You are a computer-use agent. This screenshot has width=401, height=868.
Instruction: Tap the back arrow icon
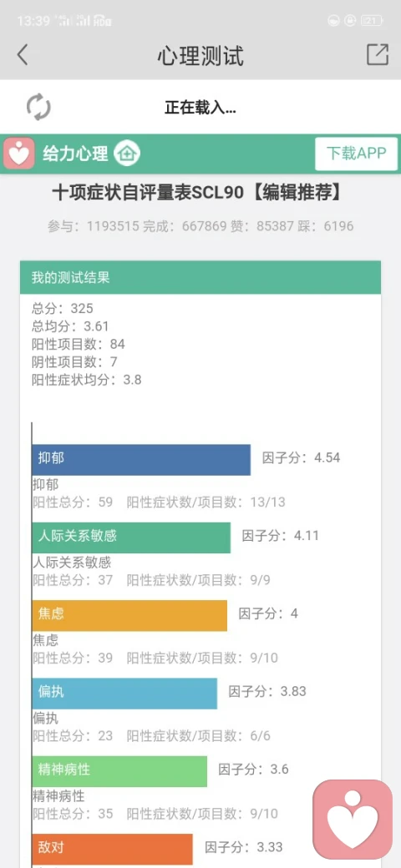(23, 55)
